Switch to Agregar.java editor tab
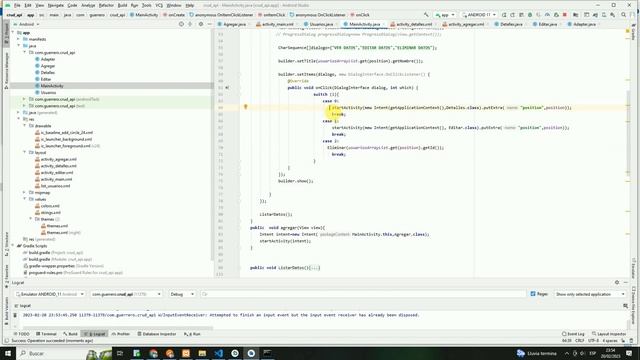 235,24
